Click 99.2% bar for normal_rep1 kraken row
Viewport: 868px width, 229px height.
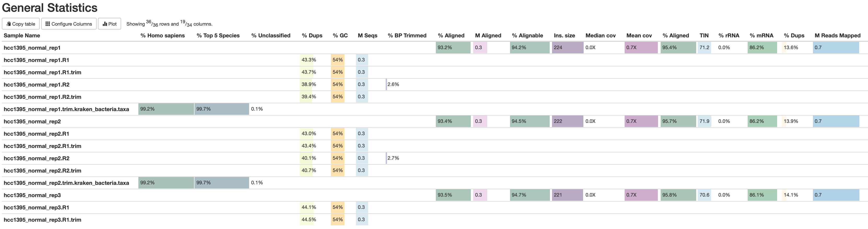coord(166,109)
